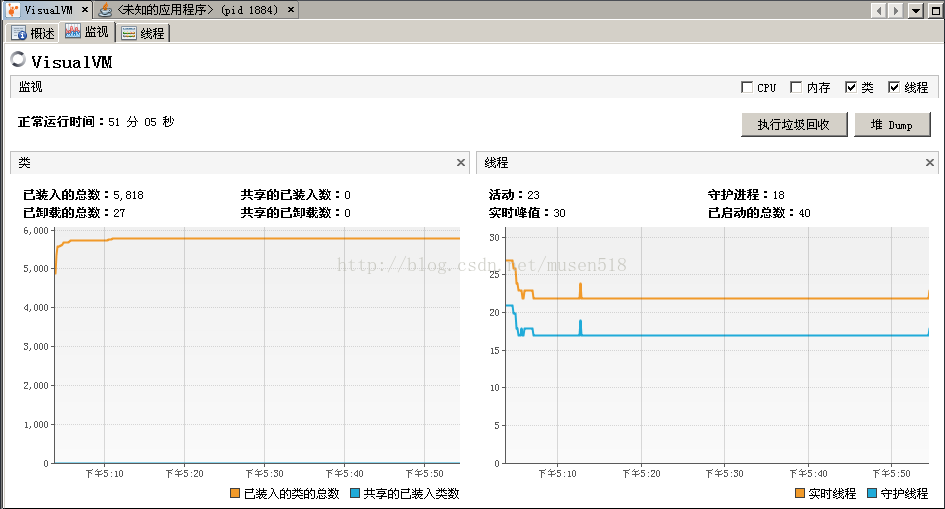
Task: Enable the CPU checkbox
Action: pos(747,87)
